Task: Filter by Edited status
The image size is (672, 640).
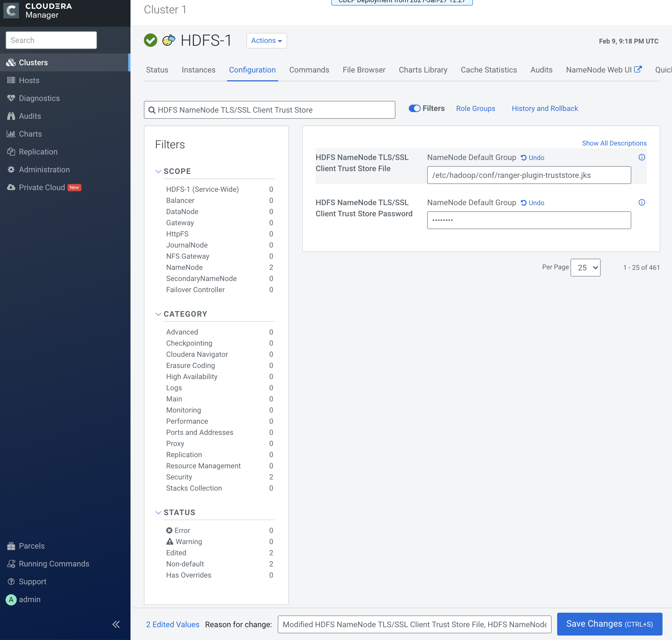Action: (219, 553)
